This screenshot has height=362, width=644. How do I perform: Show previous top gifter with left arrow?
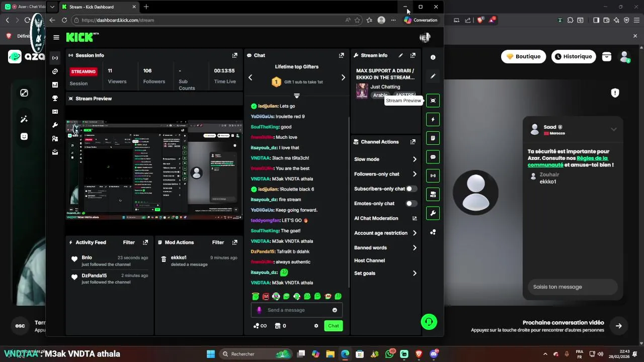pyautogui.click(x=251, y=77)
